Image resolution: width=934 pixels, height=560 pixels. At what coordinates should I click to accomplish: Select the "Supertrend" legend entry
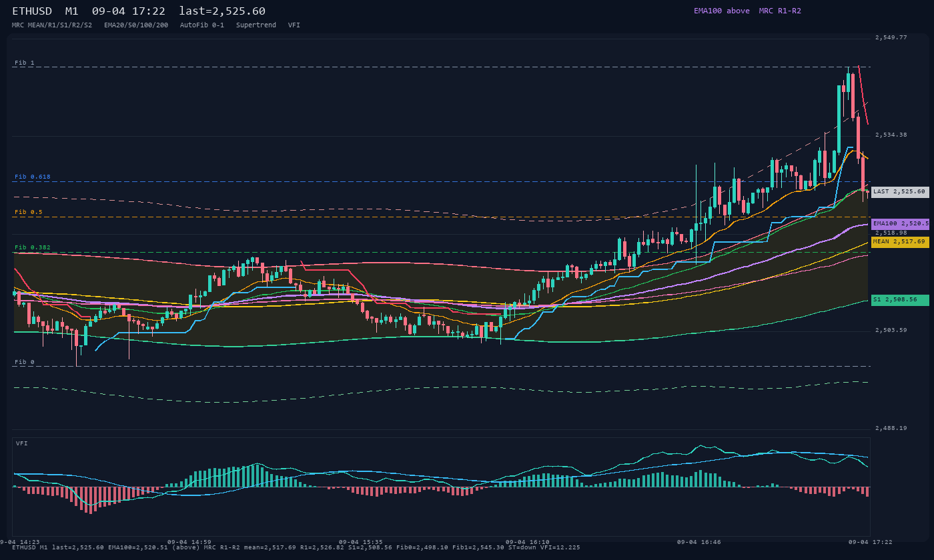pyautogui.click(x=256, y=25)
